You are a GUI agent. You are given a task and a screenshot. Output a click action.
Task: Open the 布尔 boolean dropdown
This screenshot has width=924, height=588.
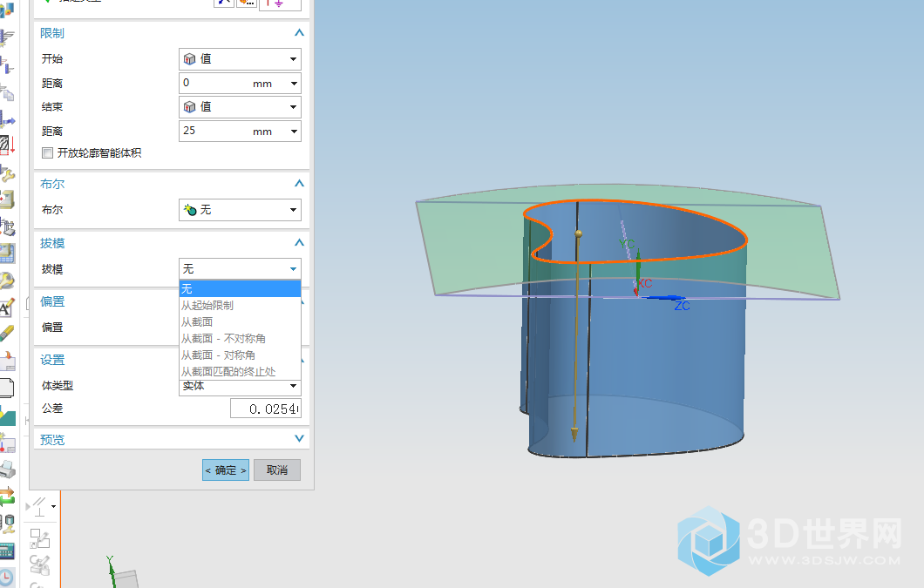[x=240, y=210]
